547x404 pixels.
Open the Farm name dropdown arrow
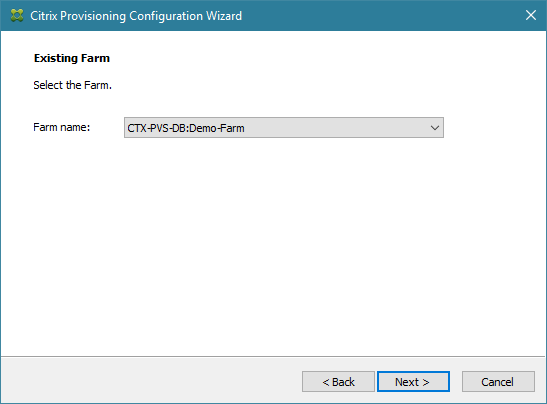434,128
